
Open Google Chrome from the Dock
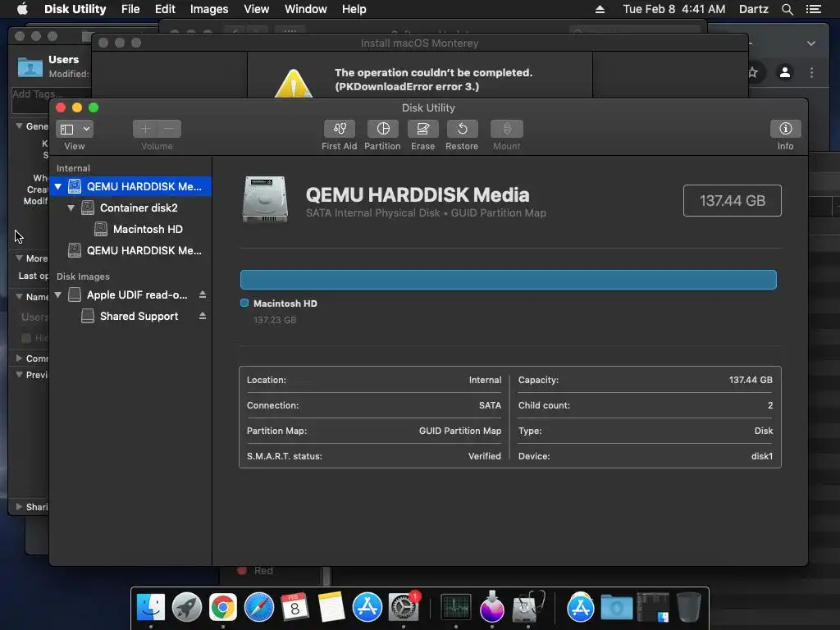[223, 608]
